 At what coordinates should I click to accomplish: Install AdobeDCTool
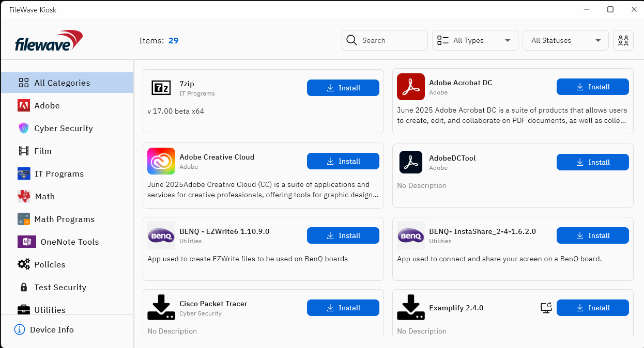[x=593, y=162]
